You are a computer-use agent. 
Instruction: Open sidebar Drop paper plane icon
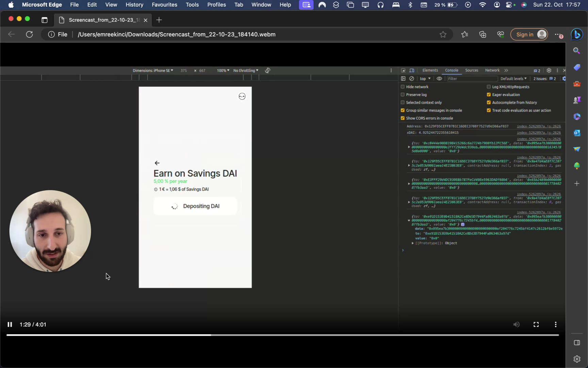point(576,149)
